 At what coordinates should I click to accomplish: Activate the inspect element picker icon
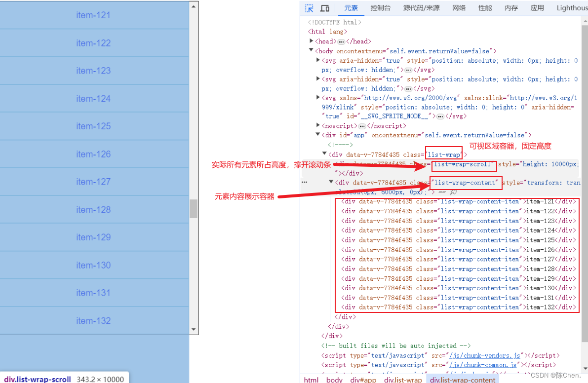click(x=309, y=8)
